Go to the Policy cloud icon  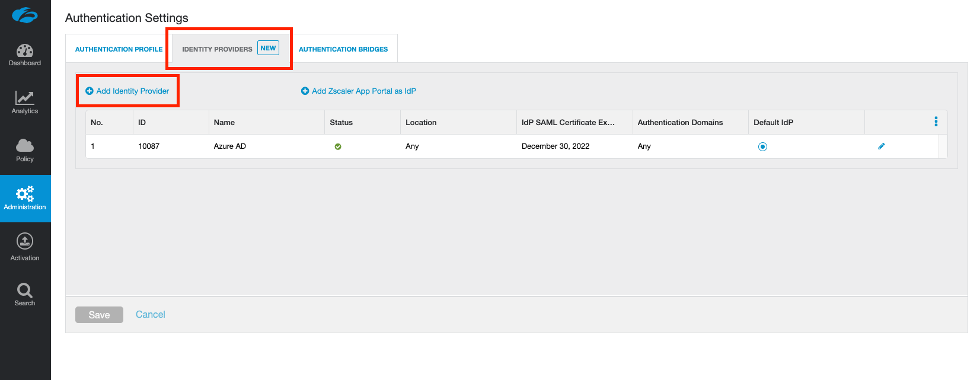pos(25,146)
